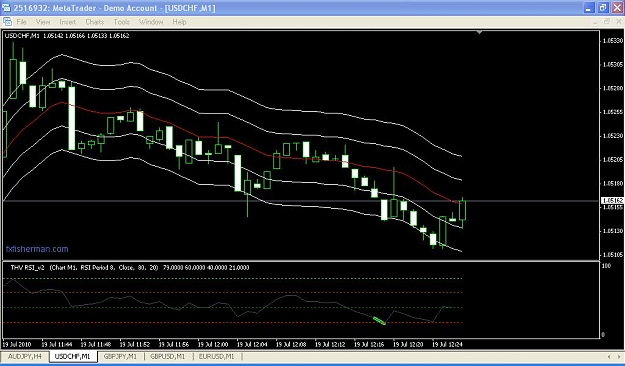This screenshot has width=625, height=366.
Task: Switch to the GBPUSD,M1 chart tab
Action: (167, 356)
